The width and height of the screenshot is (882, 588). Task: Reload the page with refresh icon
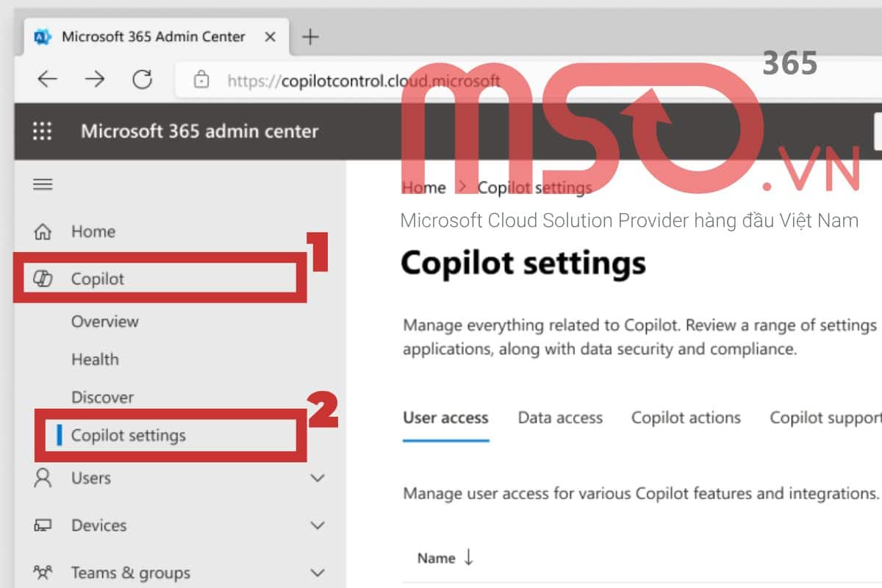(x=142, y=79)
